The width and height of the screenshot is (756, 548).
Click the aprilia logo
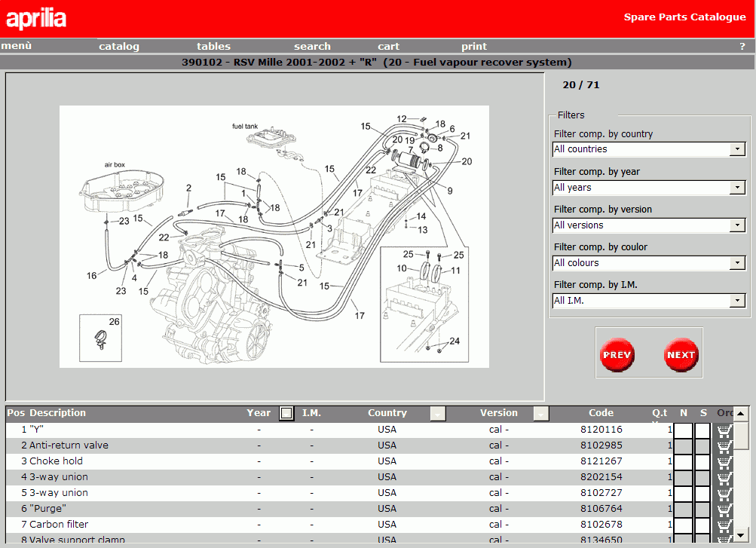[36, 18]
